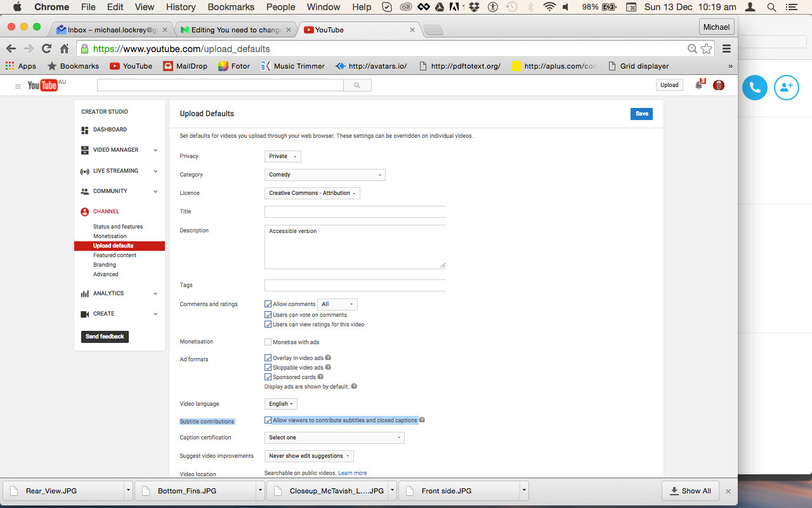Open the MailDrop bookmark

[x=185, y=66]
